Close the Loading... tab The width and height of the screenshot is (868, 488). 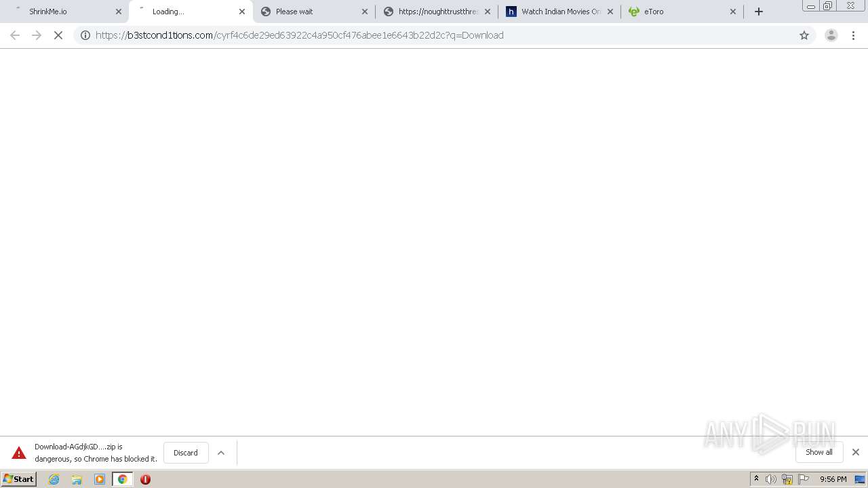(242, 12)
